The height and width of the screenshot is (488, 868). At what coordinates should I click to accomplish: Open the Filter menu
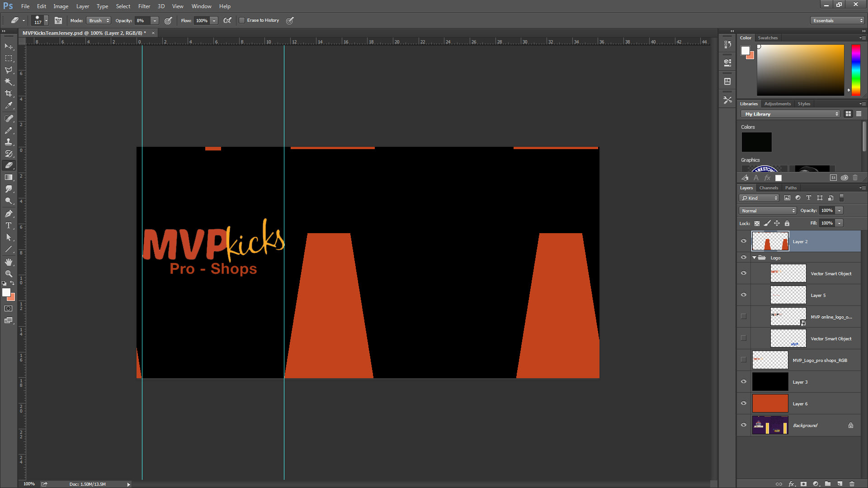(x=144, y=6)
